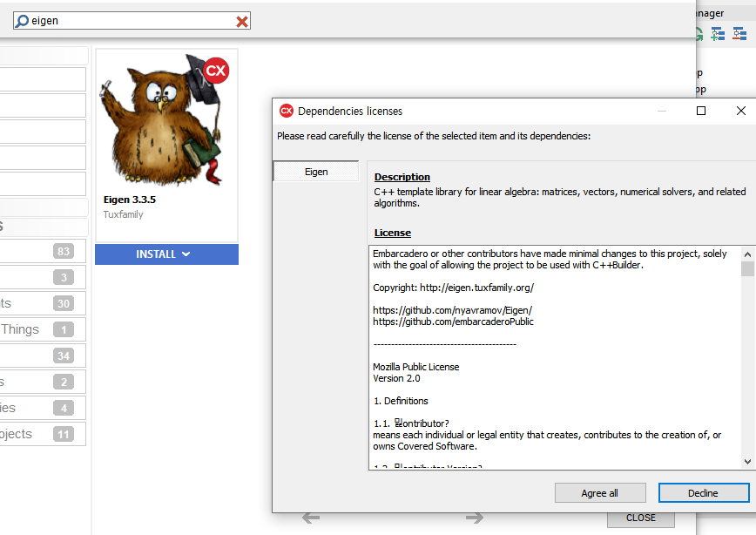Close the Dependencies licenses dialog
756x535 pixels.
741,111
